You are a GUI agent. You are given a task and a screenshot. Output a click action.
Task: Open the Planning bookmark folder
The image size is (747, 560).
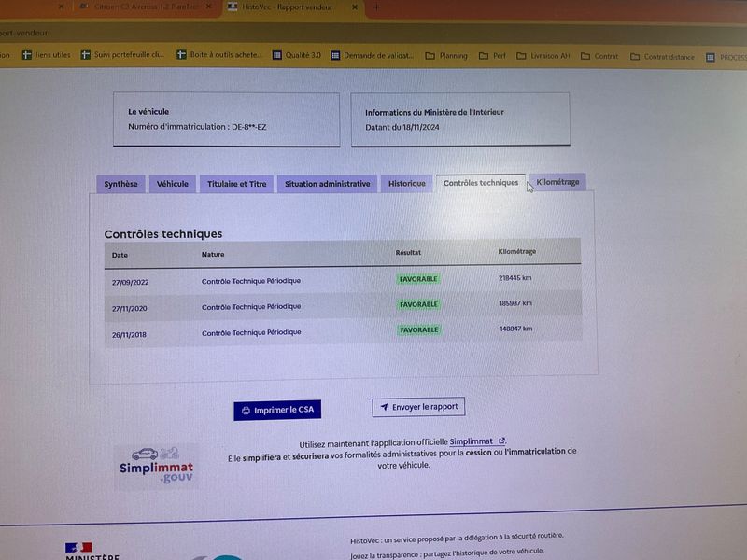tap(446, 56)
